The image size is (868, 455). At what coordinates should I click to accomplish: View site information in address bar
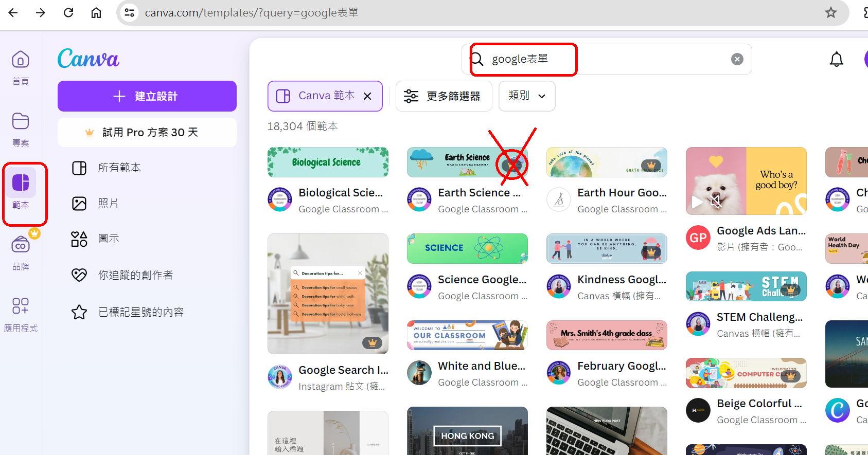[x=130, y=13]
